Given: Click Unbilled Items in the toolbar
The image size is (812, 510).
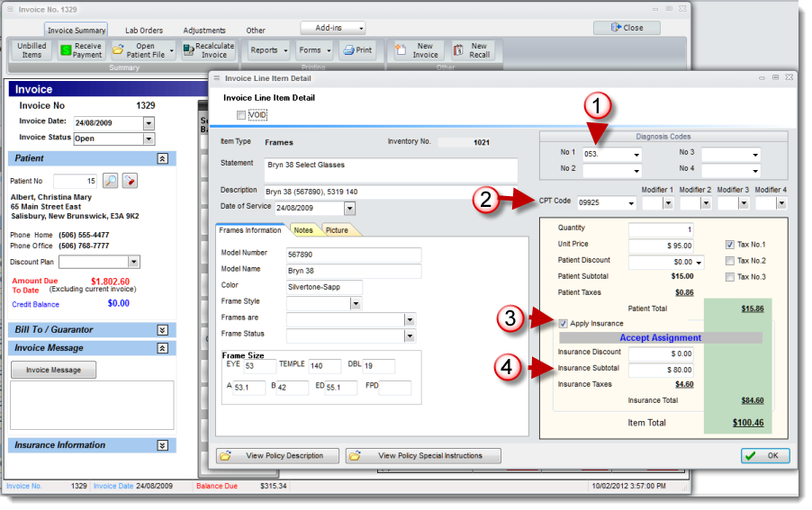Looking at the screenshot, I should [x=32, y=50].
